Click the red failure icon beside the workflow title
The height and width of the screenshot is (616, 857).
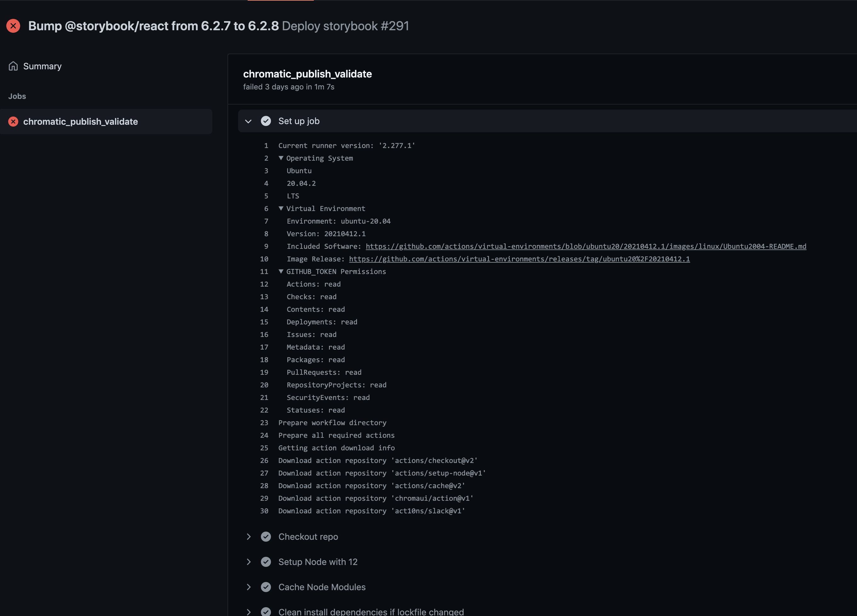pos(13,26)
